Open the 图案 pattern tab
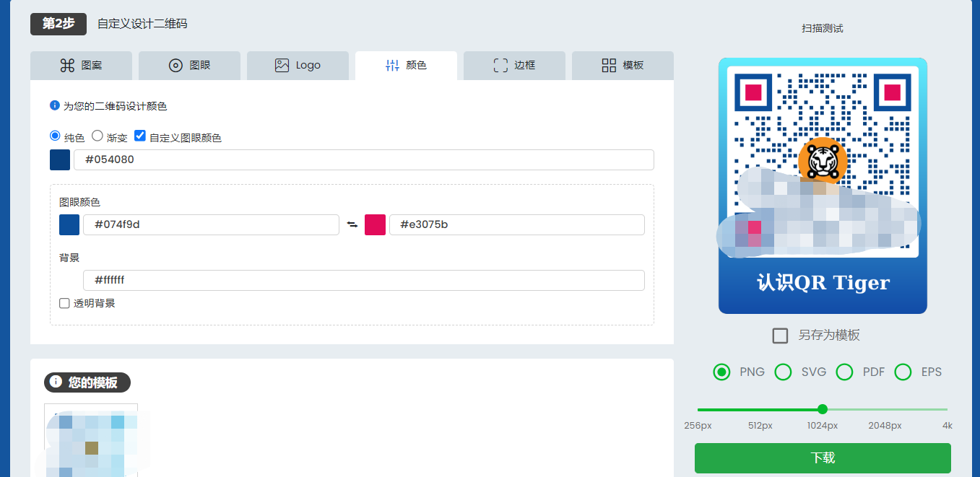 [81, 66]
